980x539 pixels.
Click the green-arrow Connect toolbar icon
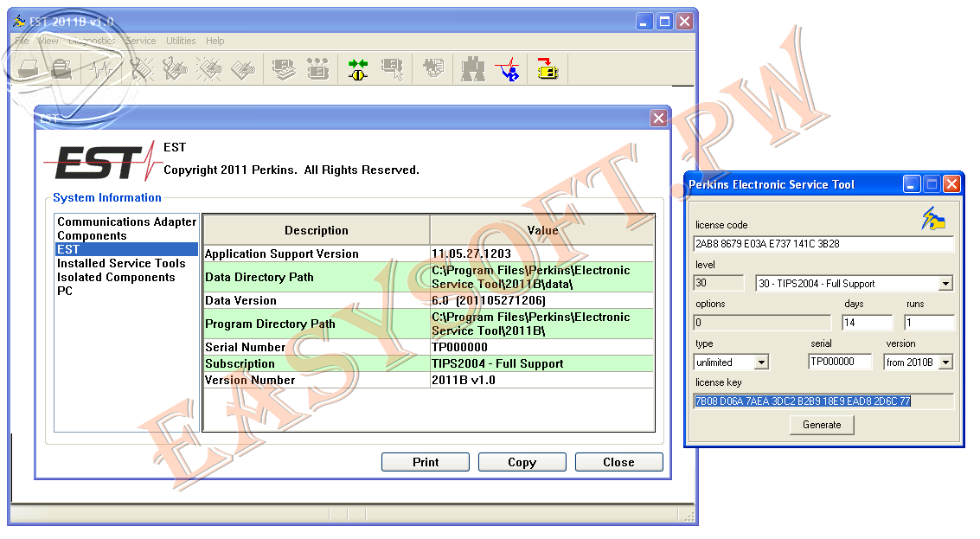[358, 69]
